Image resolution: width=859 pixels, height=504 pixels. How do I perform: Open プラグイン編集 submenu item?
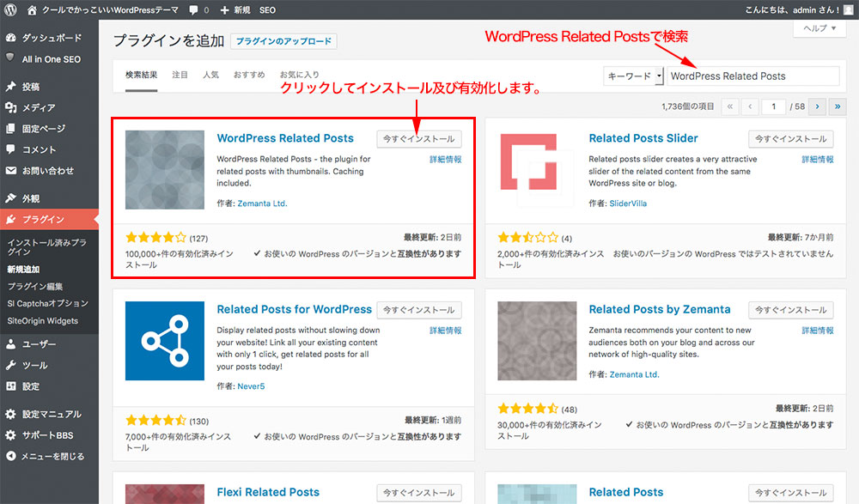[x=35, y=287]
